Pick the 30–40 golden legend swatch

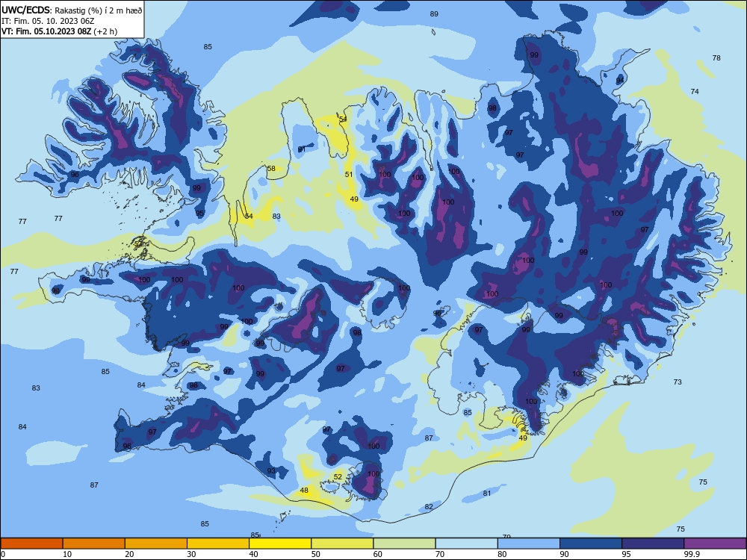tap(218, 544)
